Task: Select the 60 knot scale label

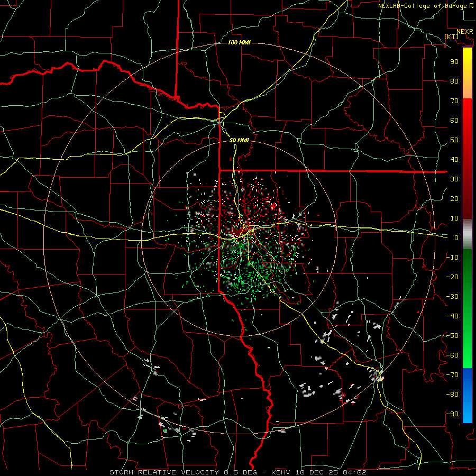Action: [x=454, y=120]
